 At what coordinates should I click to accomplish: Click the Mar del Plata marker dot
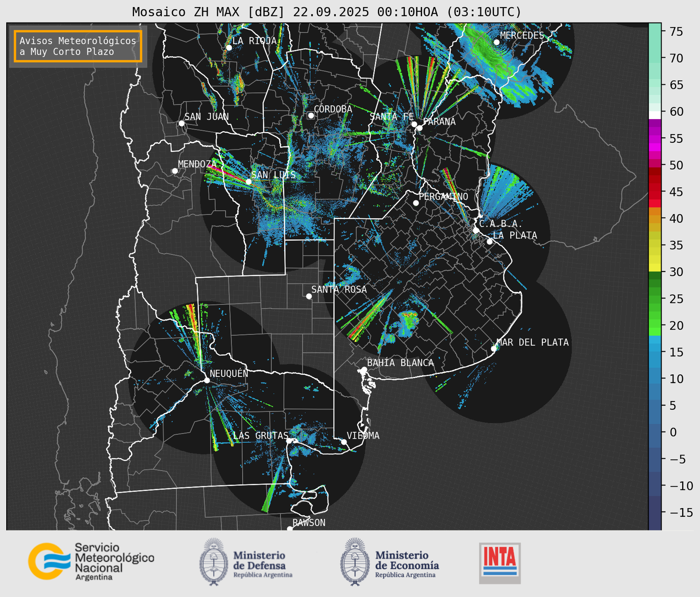(494, 349)
